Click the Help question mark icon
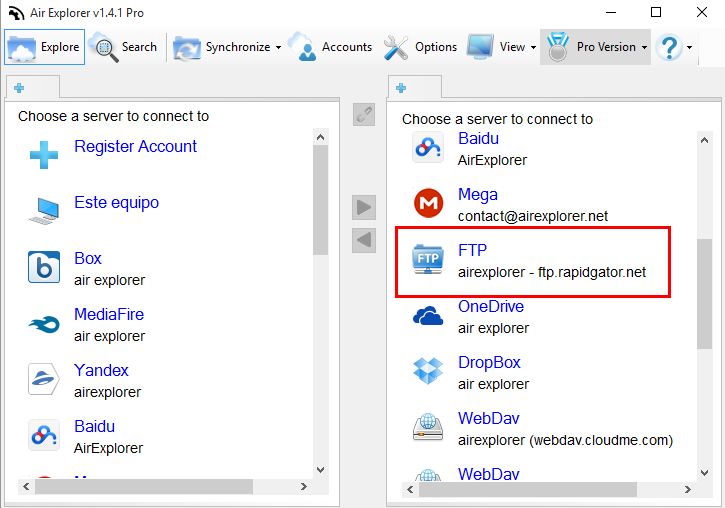 [669, 47]
